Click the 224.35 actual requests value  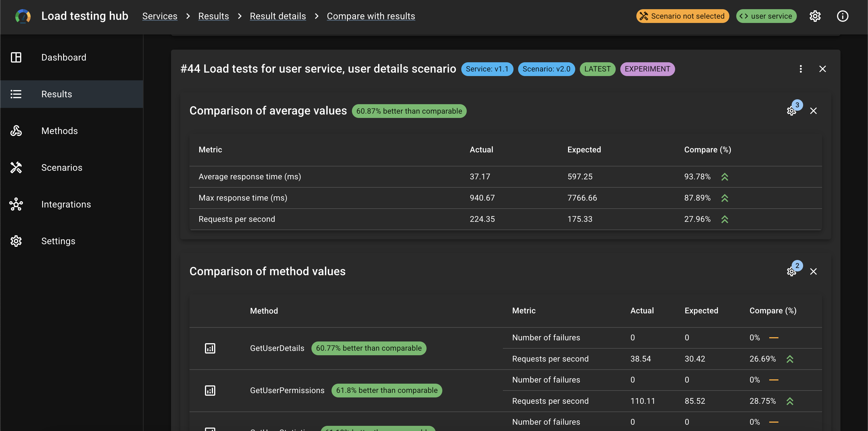[x=482, y=220]
